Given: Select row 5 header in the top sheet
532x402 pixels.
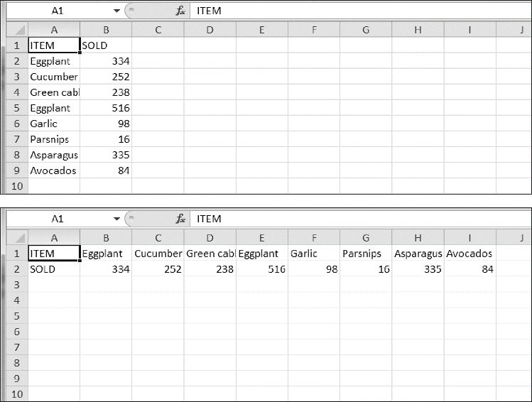Looking at the screenshot, I should pyautogui.click(x=17, y=108).
